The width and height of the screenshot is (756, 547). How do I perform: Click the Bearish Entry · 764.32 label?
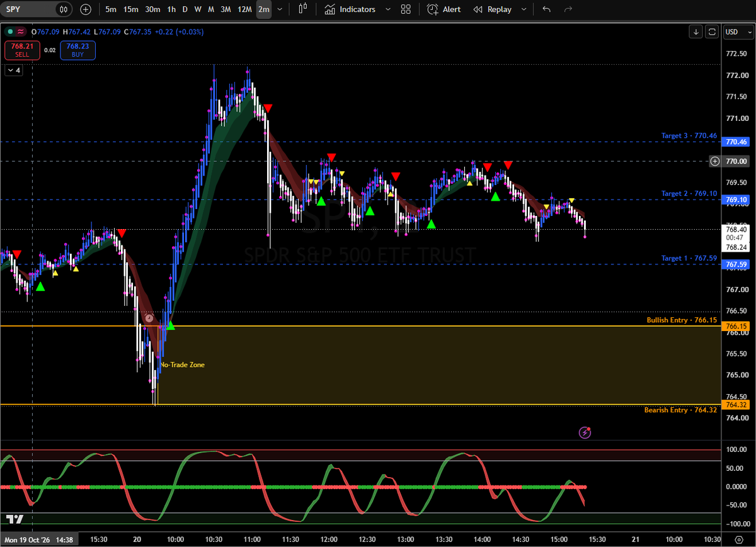coord(680,410)
